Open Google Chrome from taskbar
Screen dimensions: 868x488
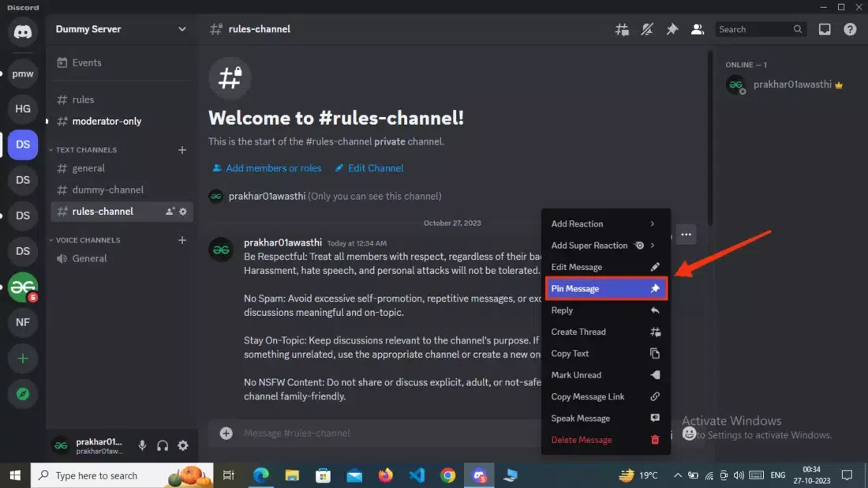pos(448,475)
